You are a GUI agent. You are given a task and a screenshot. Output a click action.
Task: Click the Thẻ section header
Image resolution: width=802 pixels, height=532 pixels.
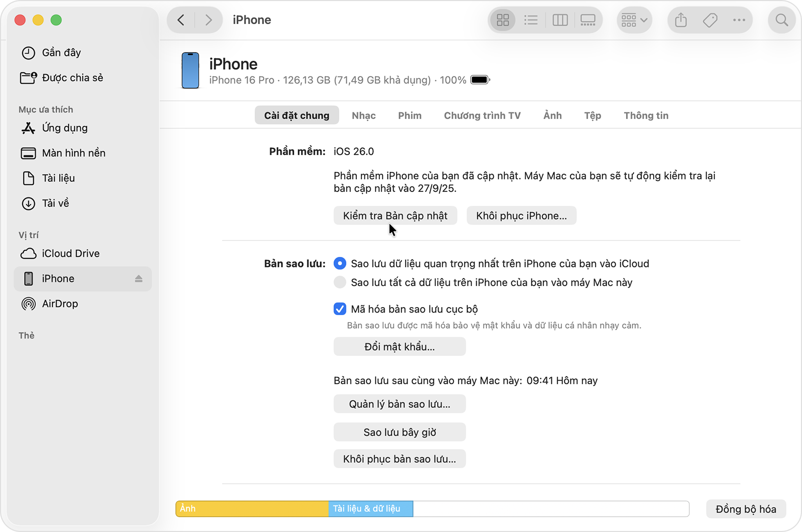(27, 336)
